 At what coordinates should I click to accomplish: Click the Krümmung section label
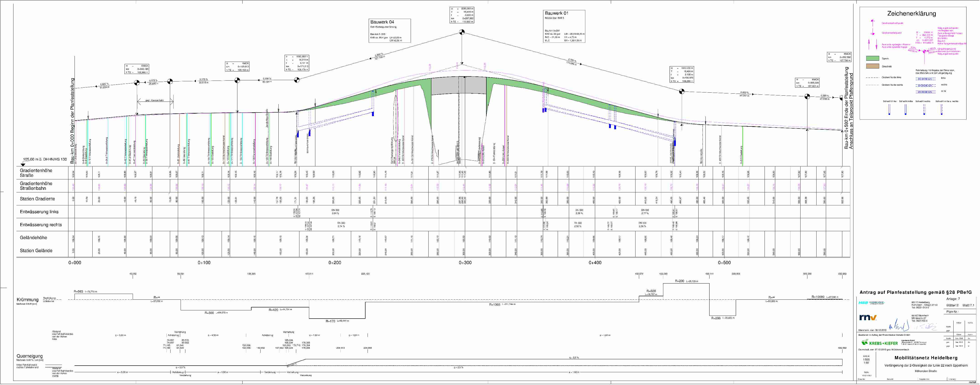(27, 300)
